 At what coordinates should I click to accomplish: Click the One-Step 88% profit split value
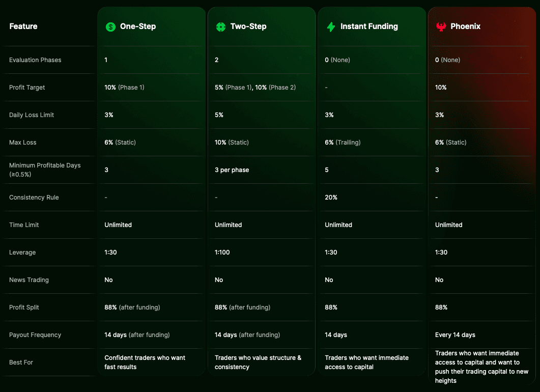tap(111, 307)
